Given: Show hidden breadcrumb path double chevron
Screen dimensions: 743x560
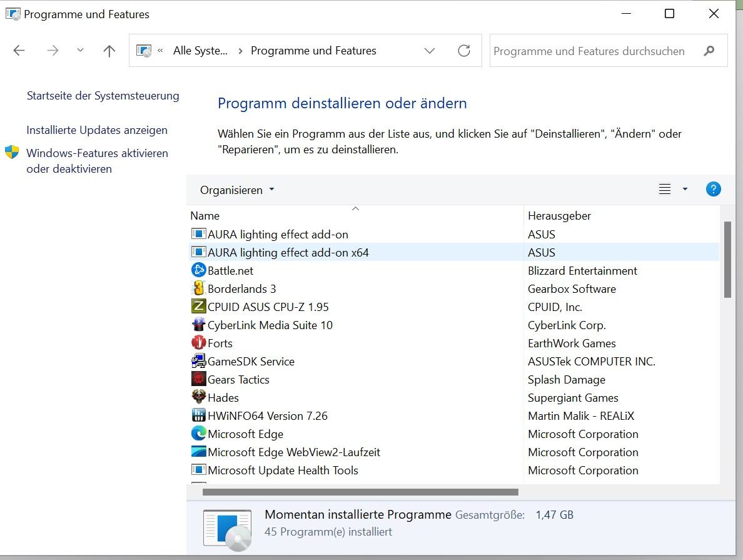Looking at the screenshot, I should point(160,51).
